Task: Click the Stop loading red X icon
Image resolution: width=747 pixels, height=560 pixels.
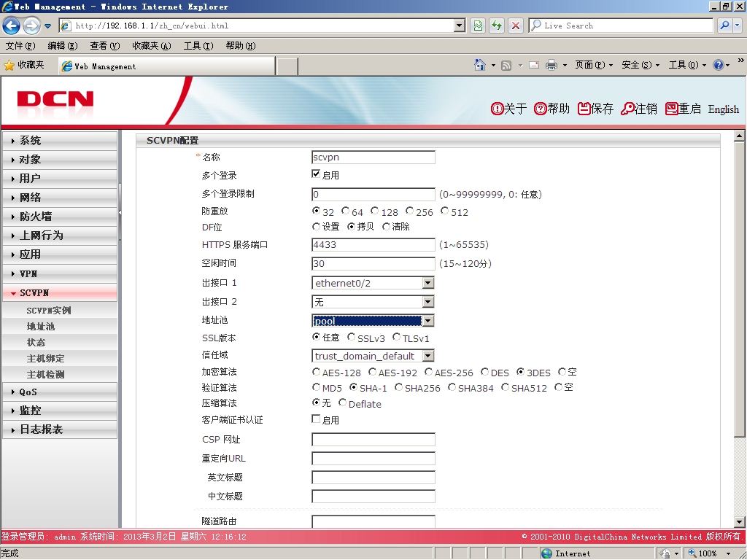Action: (x=516, y=26)
